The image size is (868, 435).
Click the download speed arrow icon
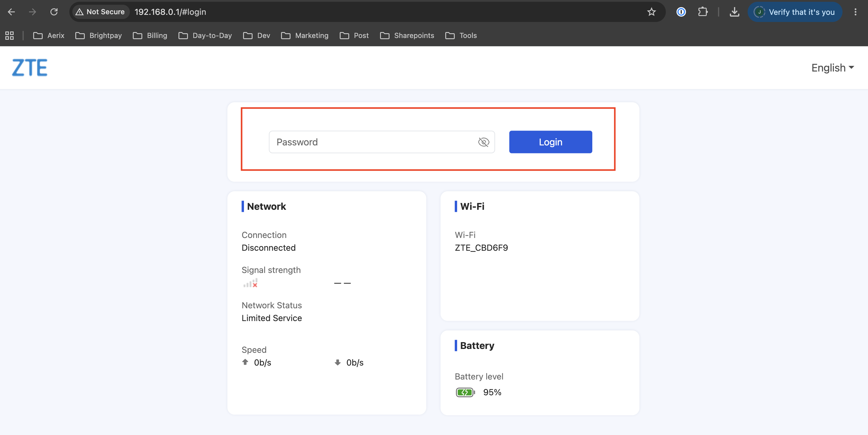pos(338,363)
